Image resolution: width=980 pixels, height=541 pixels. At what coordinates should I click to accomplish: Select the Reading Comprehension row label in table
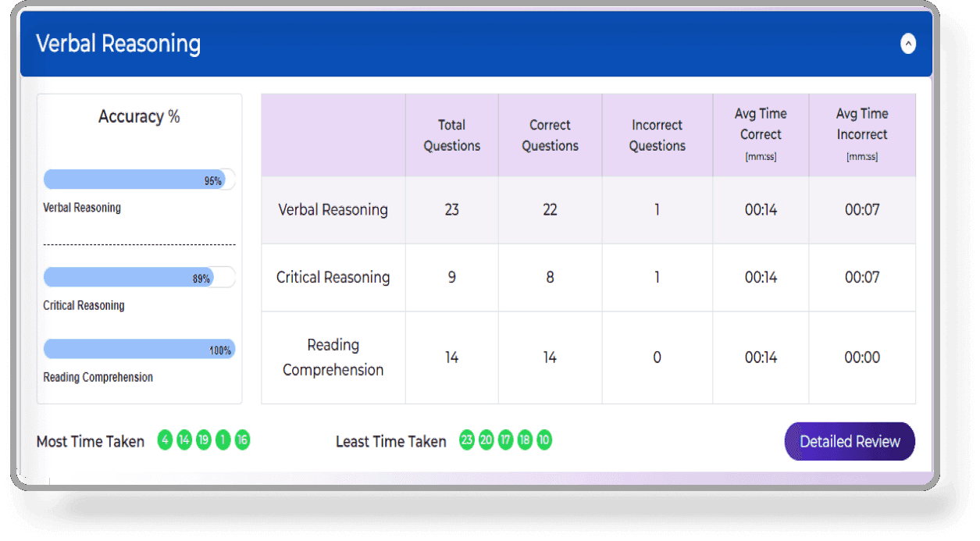tap(333, 358)
